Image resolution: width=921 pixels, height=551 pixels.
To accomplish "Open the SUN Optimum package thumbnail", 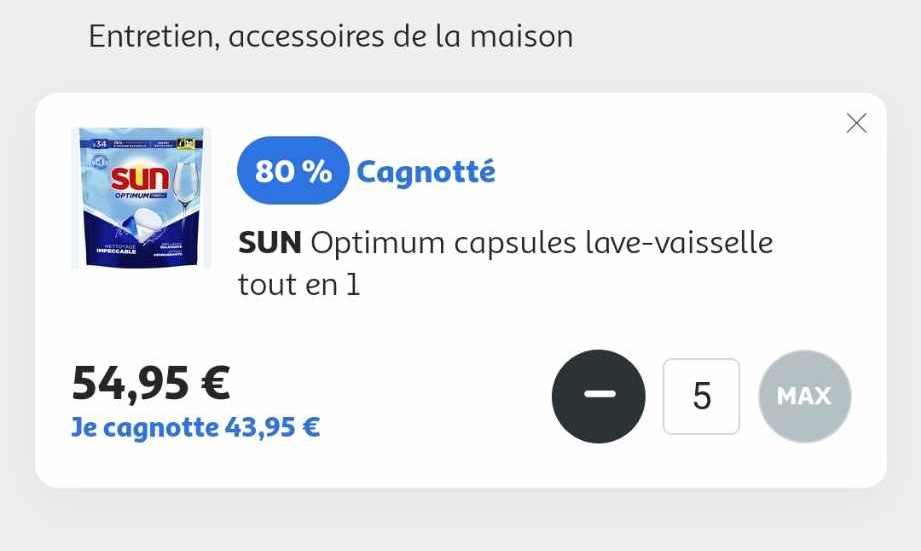I will [x=141, y=197].
